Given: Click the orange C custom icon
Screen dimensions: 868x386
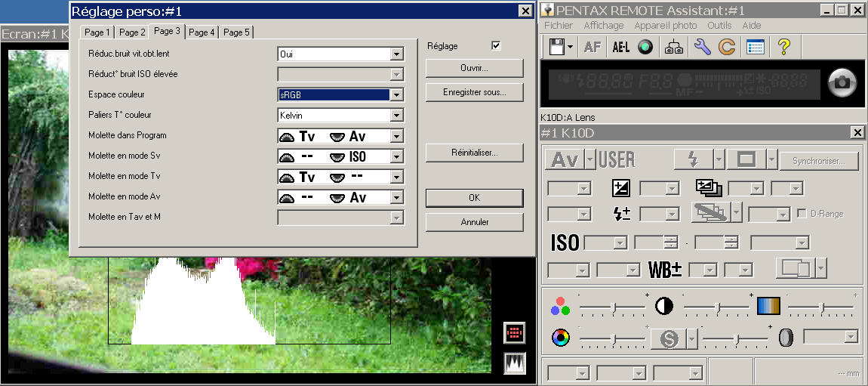Looking at the screenshot, I should [x=727, y=47].
